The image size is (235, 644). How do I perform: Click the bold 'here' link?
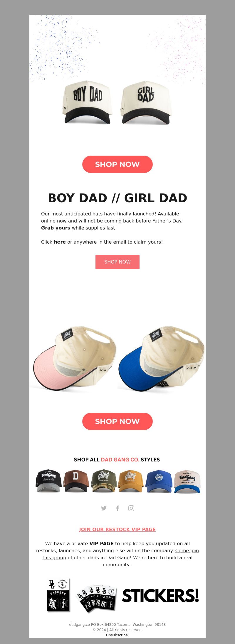pos(60,242)
